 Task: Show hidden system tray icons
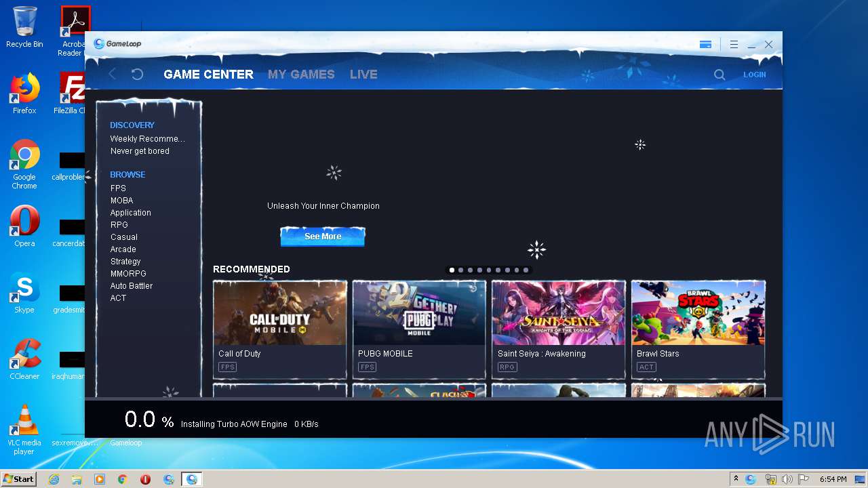[736, 479]
